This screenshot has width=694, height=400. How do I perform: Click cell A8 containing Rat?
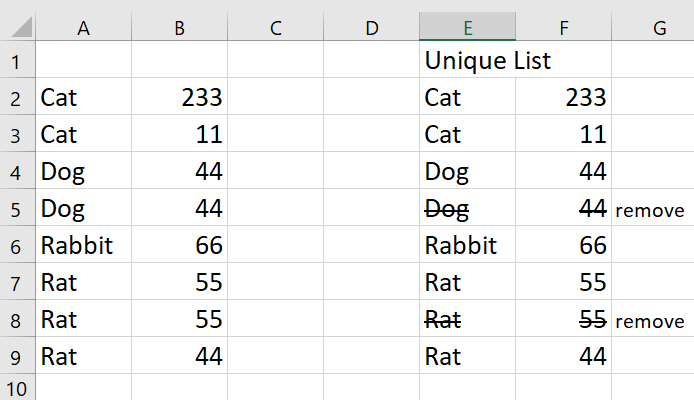[84, 318]
